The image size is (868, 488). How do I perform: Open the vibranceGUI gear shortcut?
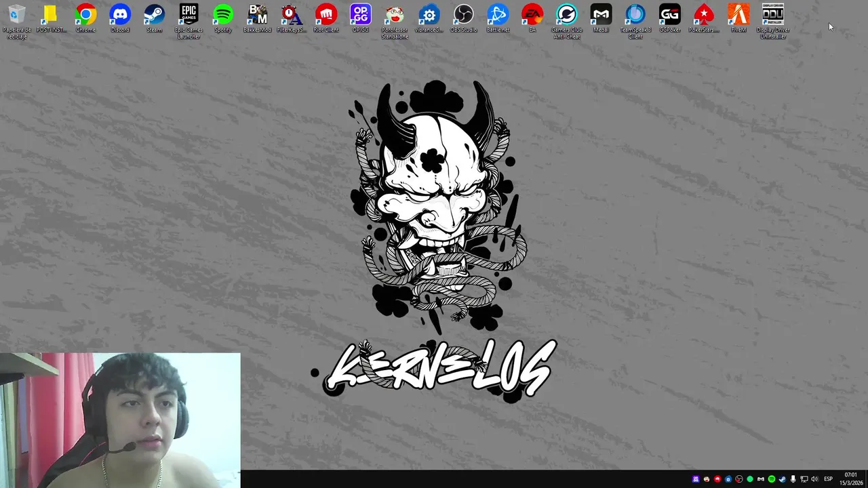(x=429, y=19)
